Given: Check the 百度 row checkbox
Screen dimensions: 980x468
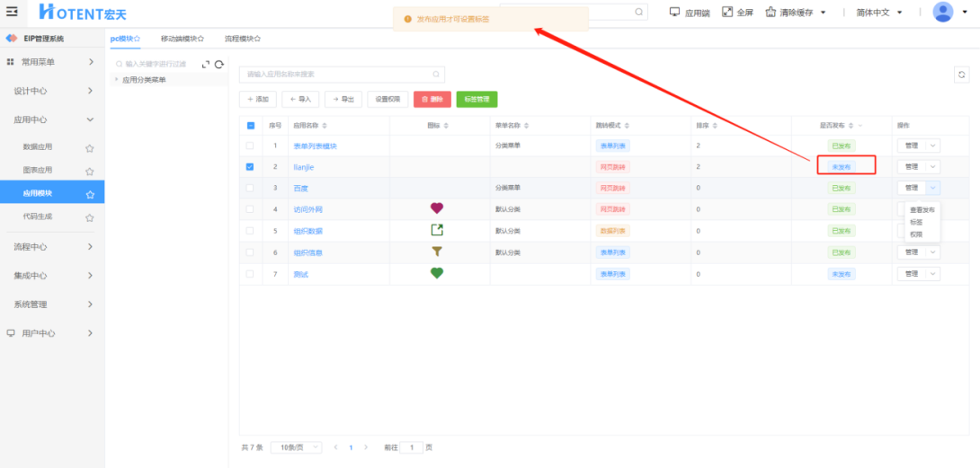Looking at the screenshot, I should coord(250,188).
